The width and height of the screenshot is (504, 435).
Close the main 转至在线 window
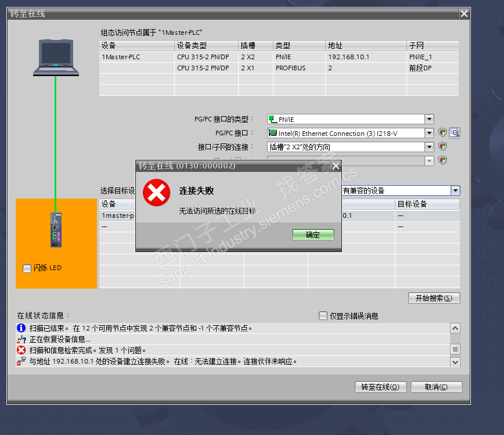[464, 14]
